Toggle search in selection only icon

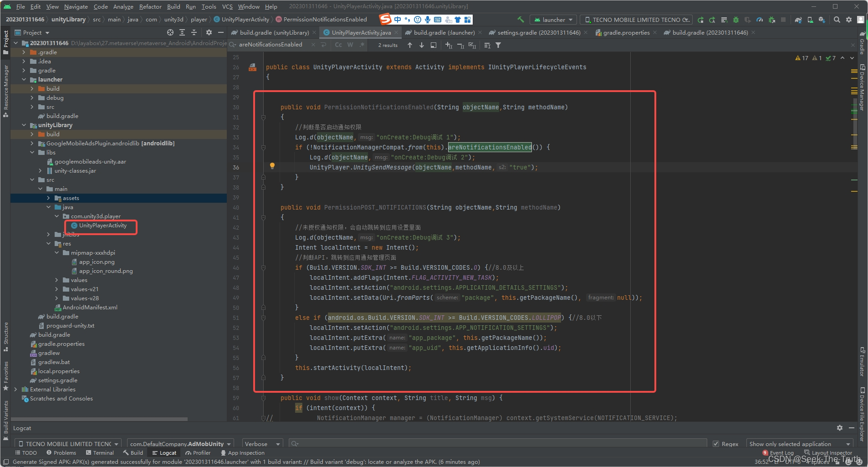pyautogui.click(x=487, y=45)
